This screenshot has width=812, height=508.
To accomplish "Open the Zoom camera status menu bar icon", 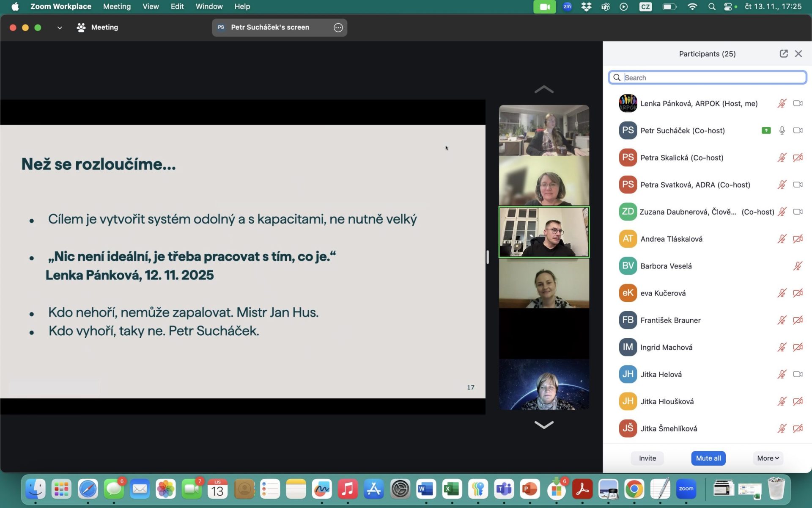I will point(544,6).
